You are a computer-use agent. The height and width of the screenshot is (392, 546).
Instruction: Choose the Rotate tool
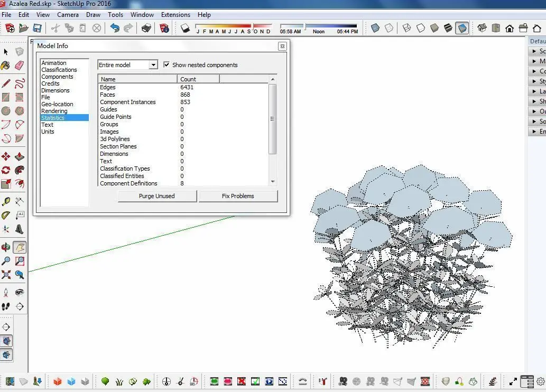point(6,170)
